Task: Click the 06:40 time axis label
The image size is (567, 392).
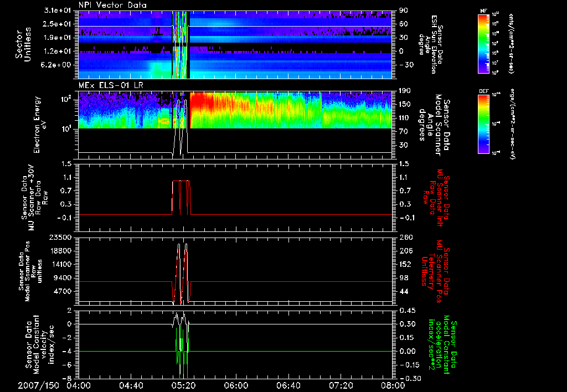Action: pyautogui.click(x=287, y=385)
